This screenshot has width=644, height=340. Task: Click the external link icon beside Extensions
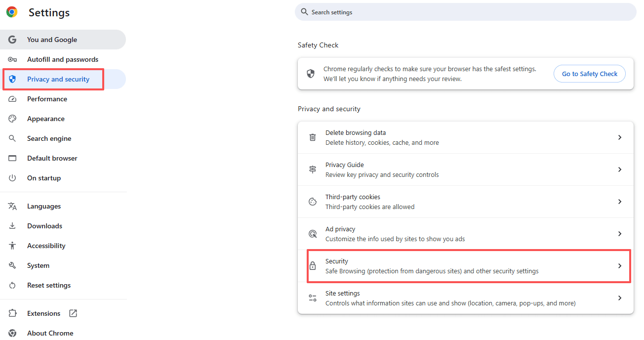(73, 313)
